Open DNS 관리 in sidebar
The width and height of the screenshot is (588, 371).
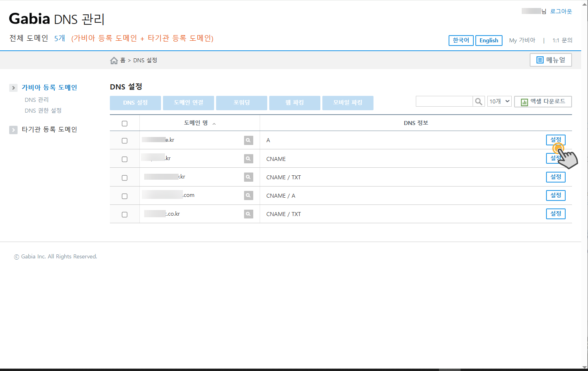point(37,100)
